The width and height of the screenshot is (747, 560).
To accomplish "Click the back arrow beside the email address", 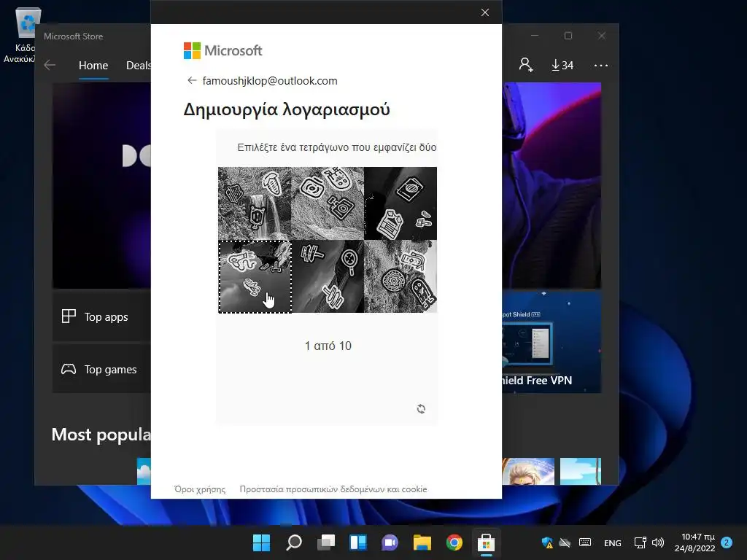I will tap(192, 80).
